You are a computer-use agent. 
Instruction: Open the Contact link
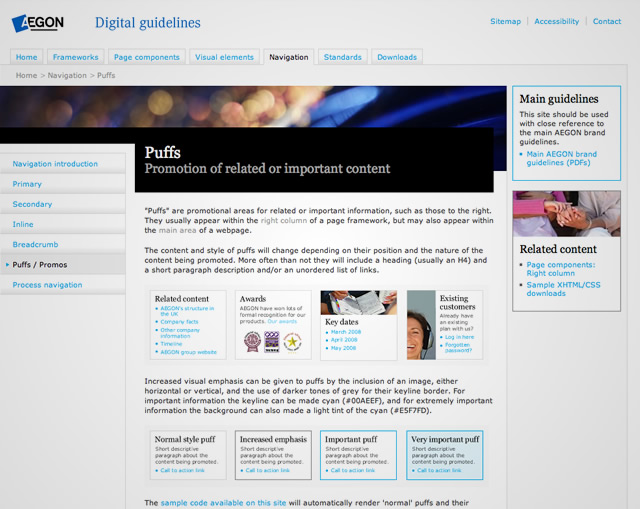tap(607, 21)
